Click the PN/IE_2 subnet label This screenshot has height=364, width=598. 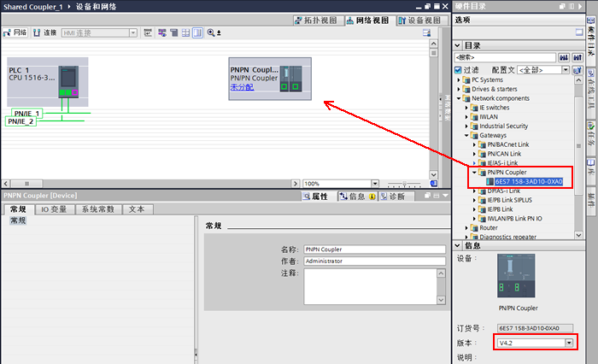tap(21, 121)
